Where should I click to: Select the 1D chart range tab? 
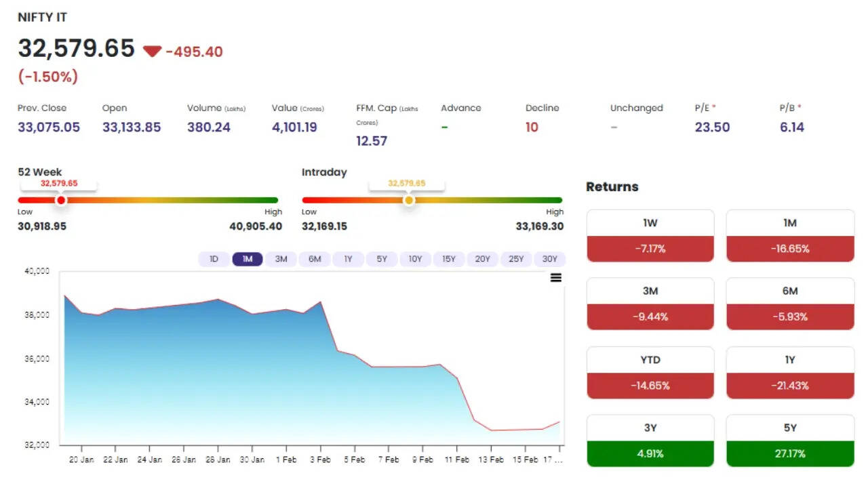pos(214,259)
